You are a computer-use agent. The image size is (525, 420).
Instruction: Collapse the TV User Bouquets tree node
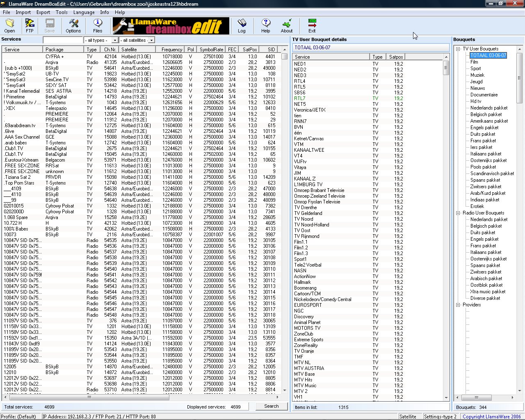click(x=458, y=49)
